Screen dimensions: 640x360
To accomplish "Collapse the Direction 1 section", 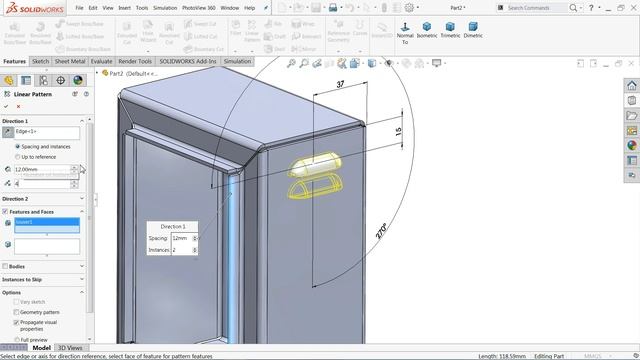I will tap(82, 121).
